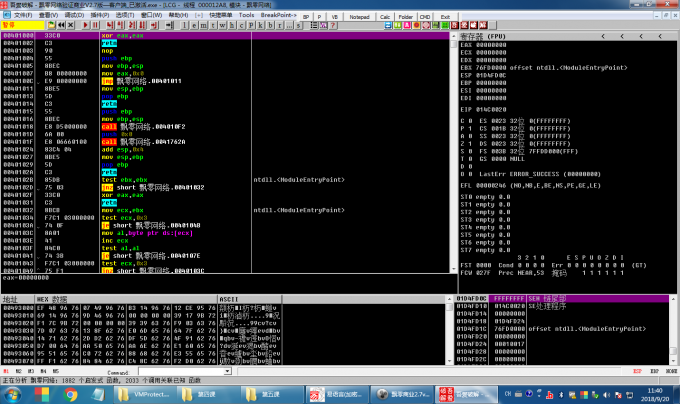Click the pink plugin toolbar icon
The width and height of the screenshot is (680, 404).
click(407, 25)
